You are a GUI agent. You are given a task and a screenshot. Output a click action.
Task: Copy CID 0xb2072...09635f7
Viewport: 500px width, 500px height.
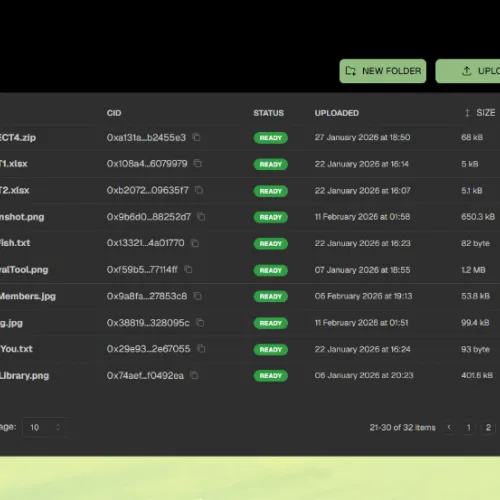pyautogui.click(x=199, y=190)
